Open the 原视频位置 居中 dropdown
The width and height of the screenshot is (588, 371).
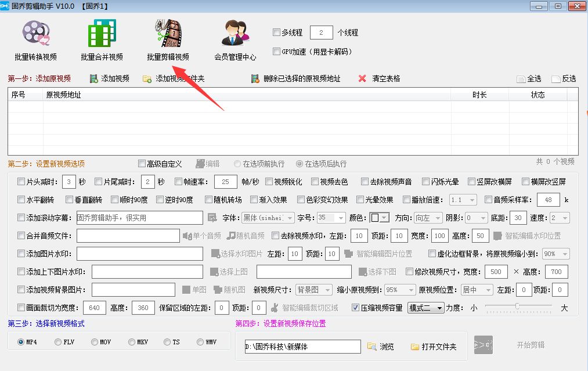477,290
